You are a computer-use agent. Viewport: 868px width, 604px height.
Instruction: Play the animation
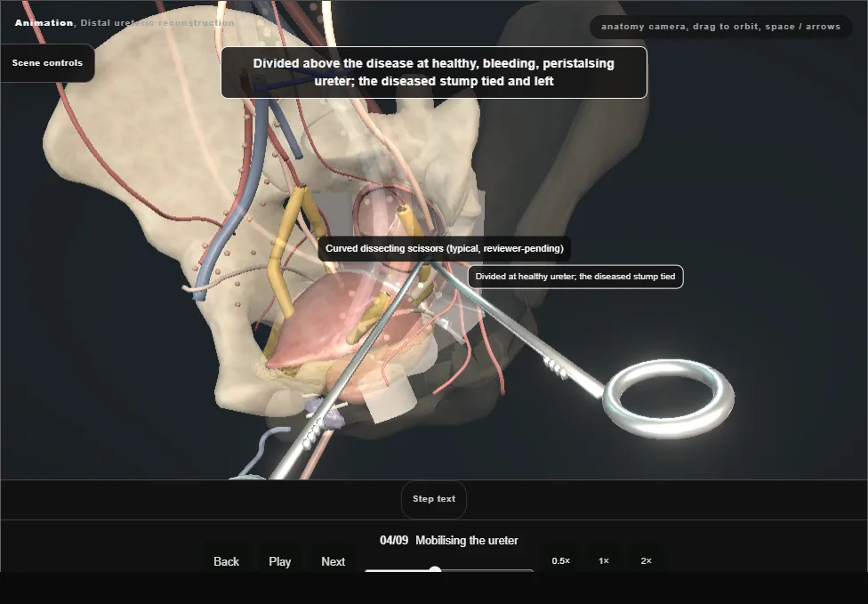pos(279,561)
